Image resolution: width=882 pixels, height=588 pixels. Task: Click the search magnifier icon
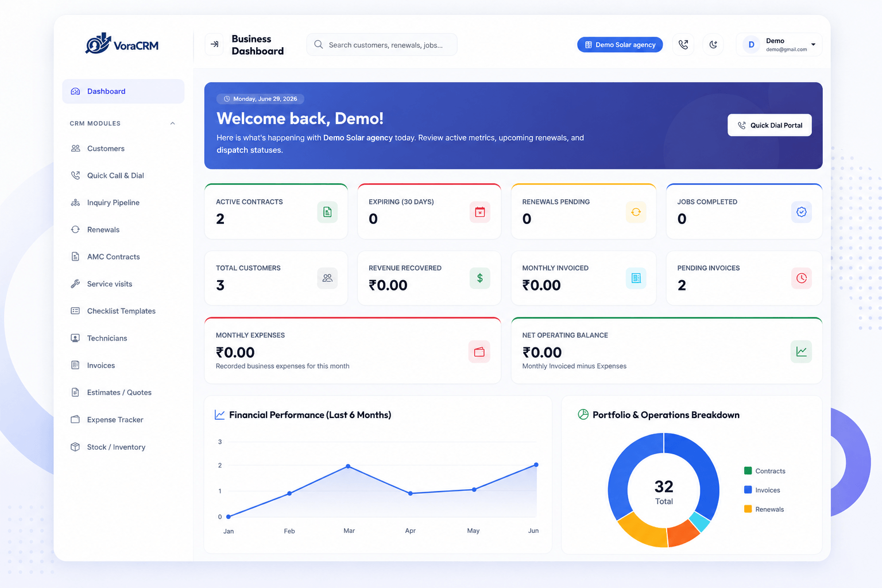click(x=319, y=44)
